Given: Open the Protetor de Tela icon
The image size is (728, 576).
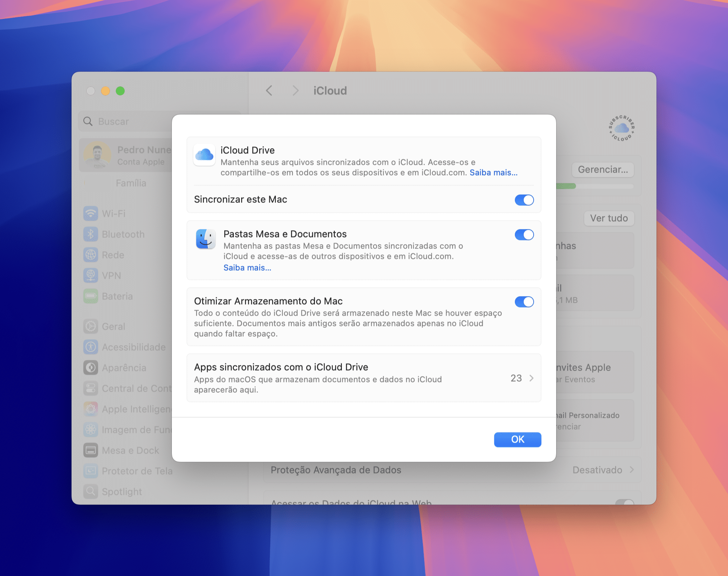Looking at the screenshot, I should (91, 471).
